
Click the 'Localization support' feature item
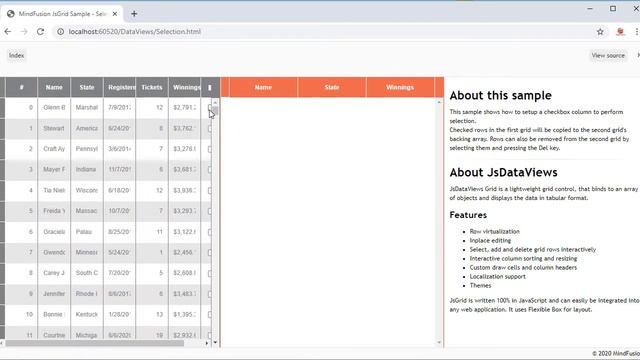tap(497, 276)
